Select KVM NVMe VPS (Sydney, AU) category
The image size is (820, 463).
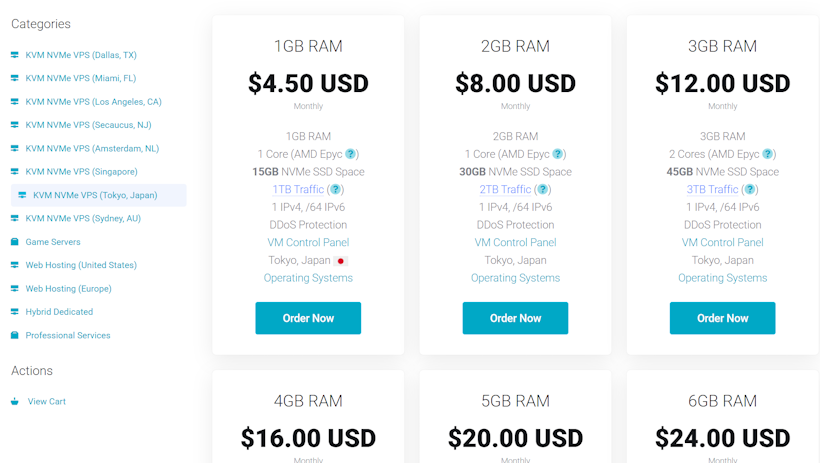tap(83, 218)
